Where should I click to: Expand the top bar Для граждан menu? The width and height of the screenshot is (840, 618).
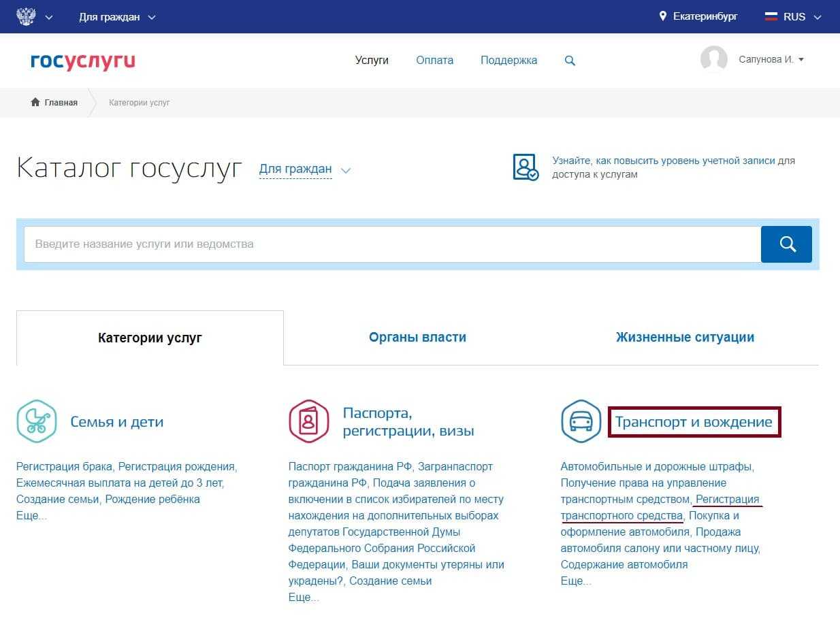(117, 17)
